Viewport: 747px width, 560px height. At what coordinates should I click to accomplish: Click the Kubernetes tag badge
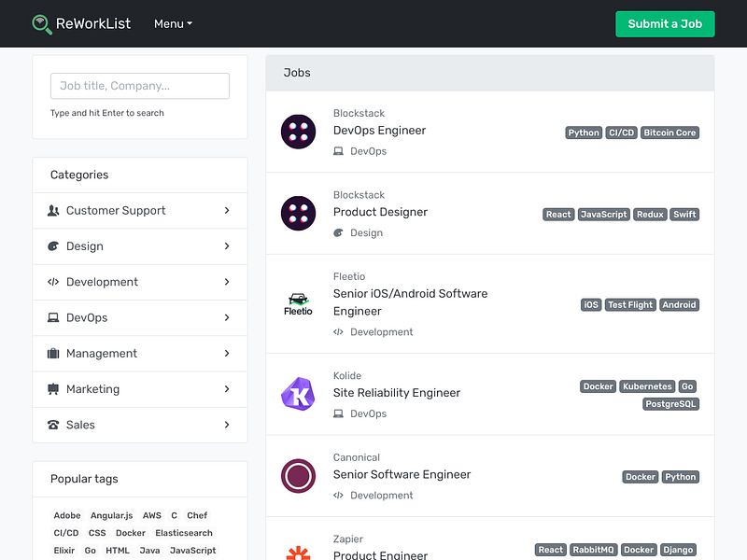coord(647,386)
